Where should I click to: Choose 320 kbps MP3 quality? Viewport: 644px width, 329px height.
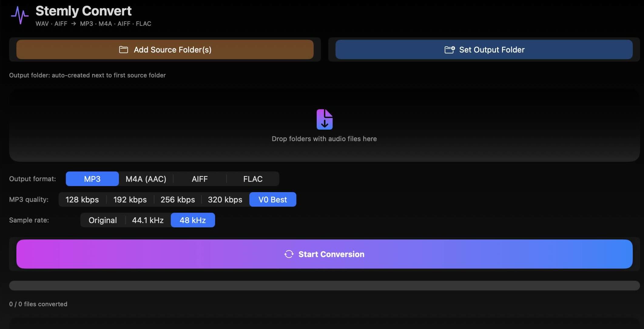pyautogui.click(x=225, y=199)
